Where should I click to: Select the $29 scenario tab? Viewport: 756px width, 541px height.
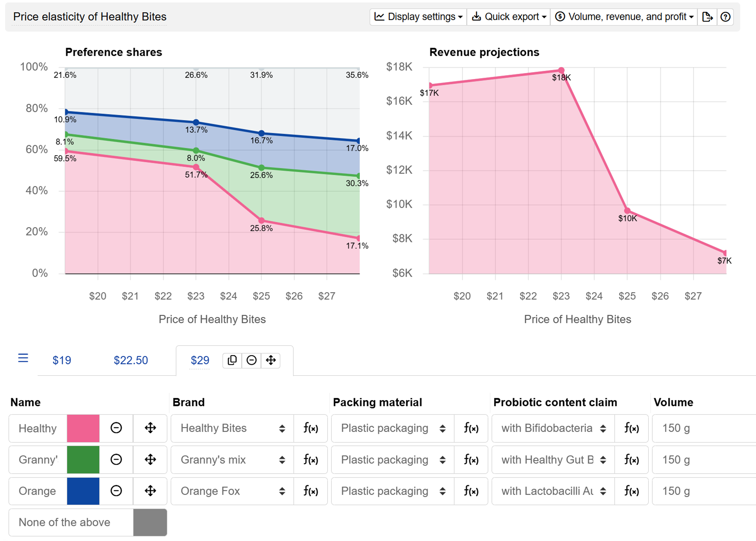click(x=200, y=361)
